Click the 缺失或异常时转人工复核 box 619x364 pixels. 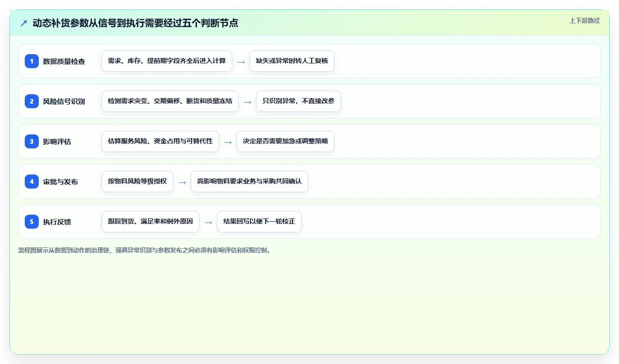coord(292,61)
